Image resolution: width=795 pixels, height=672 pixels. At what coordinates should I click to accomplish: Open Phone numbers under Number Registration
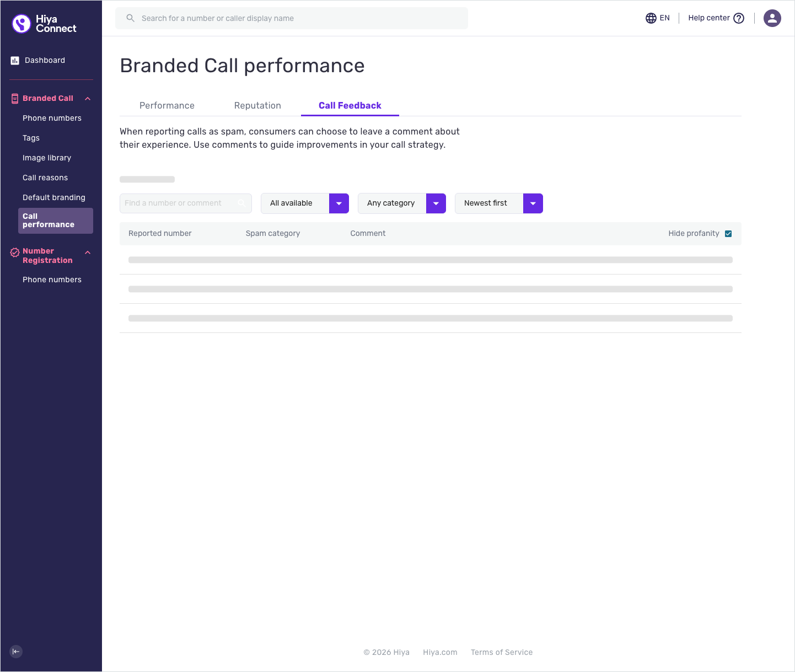coord(52,279)
